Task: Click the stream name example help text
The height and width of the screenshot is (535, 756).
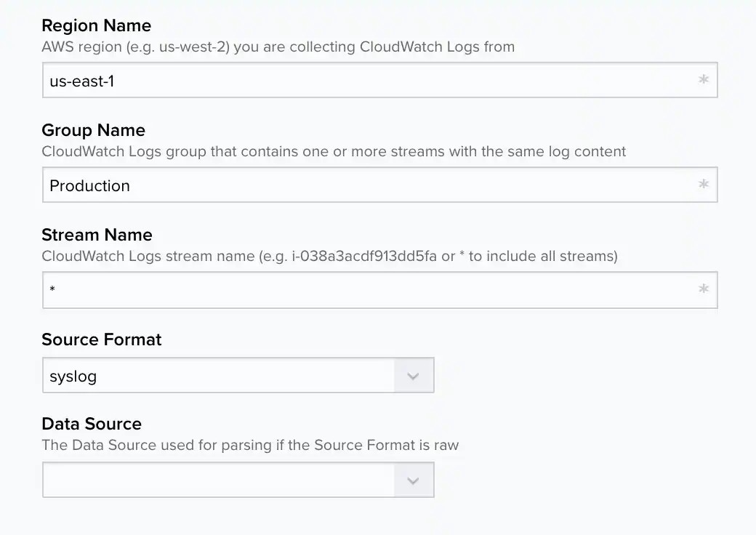Action: 329,257
